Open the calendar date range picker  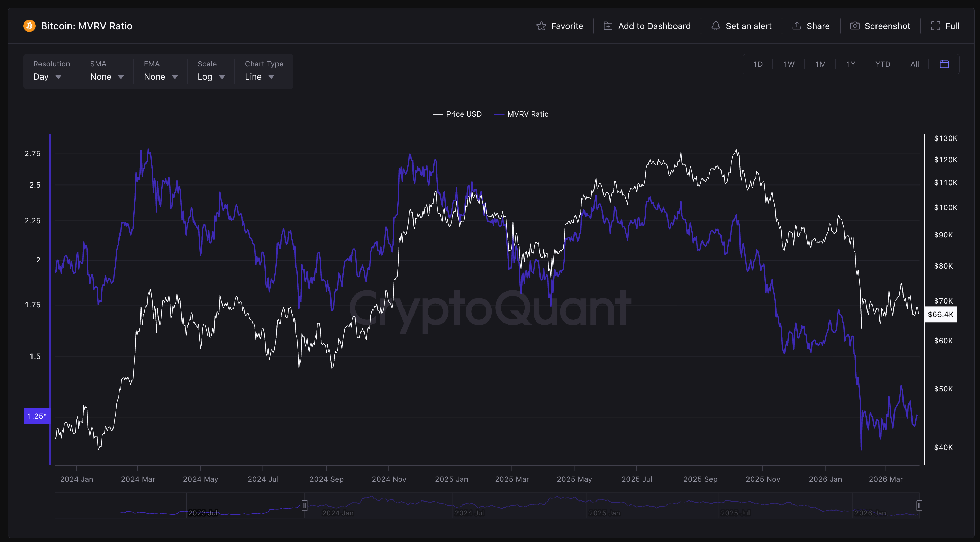[x=944, y=64]
